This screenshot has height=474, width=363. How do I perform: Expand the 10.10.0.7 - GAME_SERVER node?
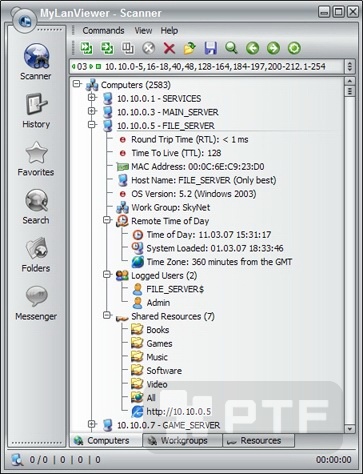[x=92, y=424]
